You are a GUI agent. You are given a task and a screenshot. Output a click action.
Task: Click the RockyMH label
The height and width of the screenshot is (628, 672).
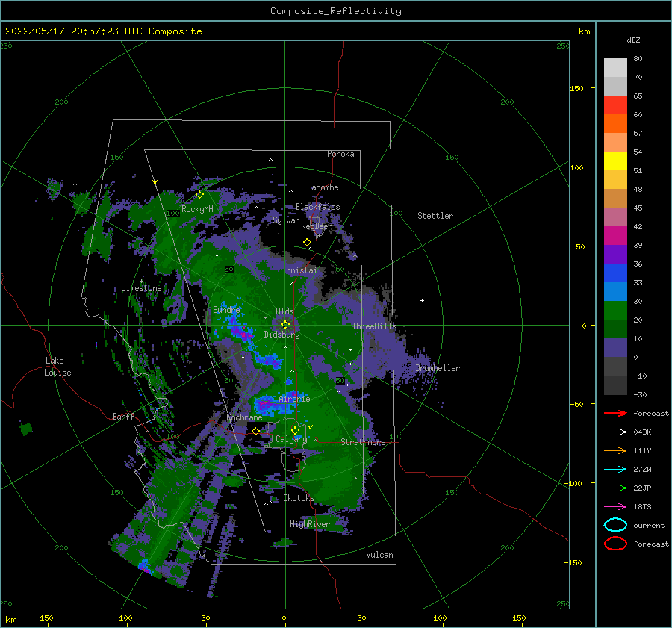tap(198, 209)
